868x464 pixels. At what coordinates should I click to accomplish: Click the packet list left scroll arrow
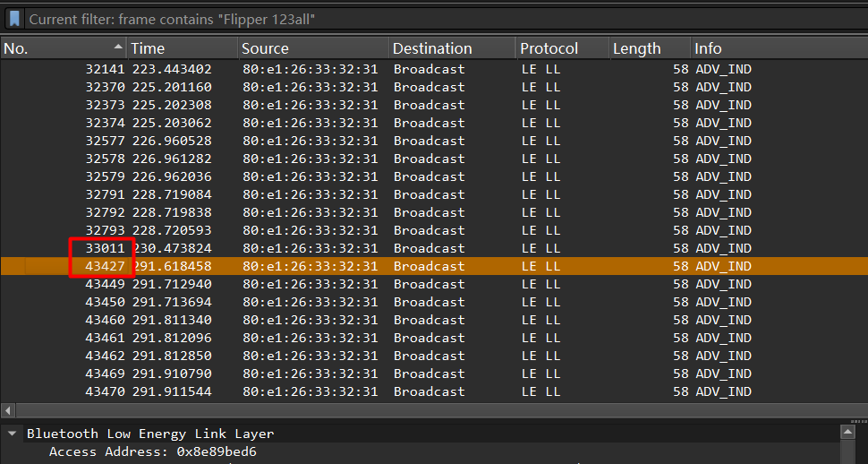[7, 410]
